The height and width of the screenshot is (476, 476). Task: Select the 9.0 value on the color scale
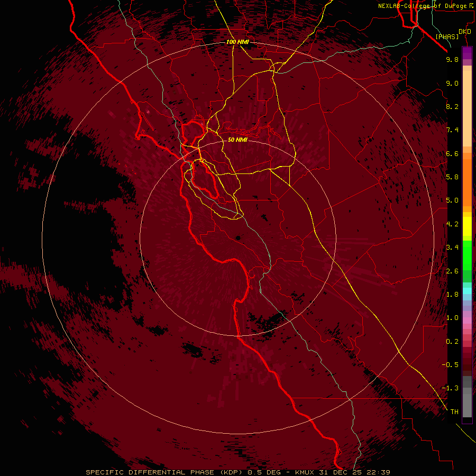pos(452,83)
